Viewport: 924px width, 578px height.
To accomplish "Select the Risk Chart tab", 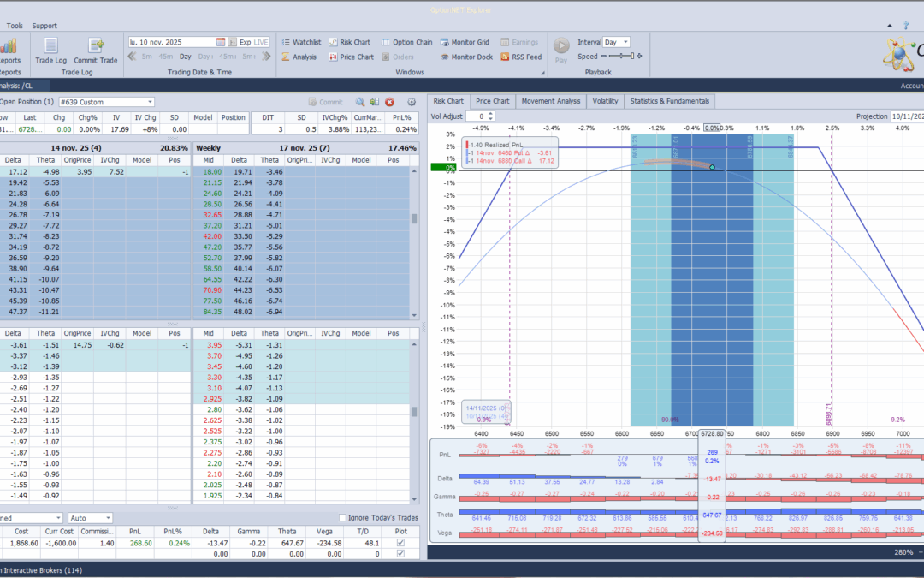I will click(x=448, y=101).
